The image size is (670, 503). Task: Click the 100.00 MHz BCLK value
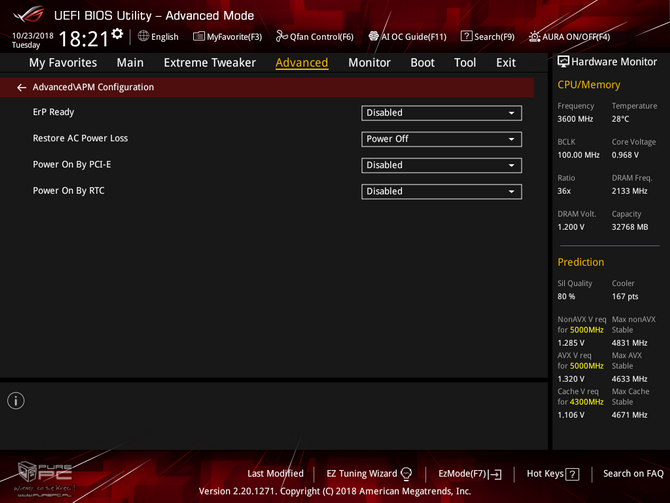[x=579, y=155]
